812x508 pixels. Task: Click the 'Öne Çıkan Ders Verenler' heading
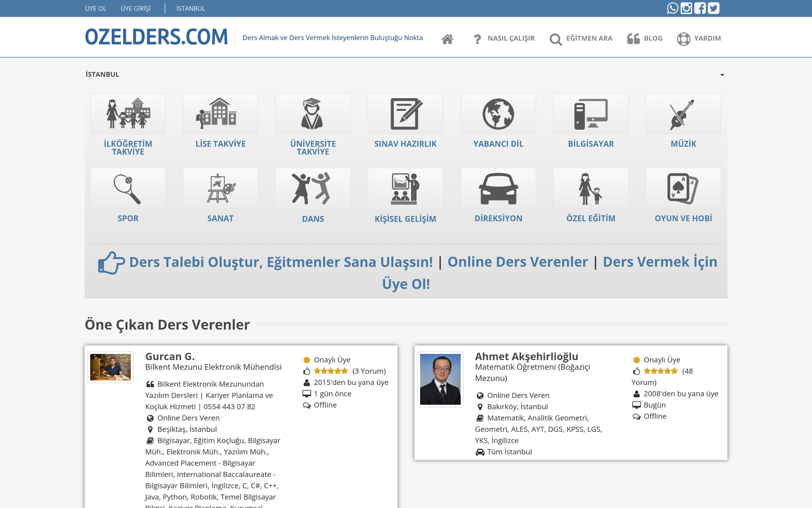tap(167, 325)
